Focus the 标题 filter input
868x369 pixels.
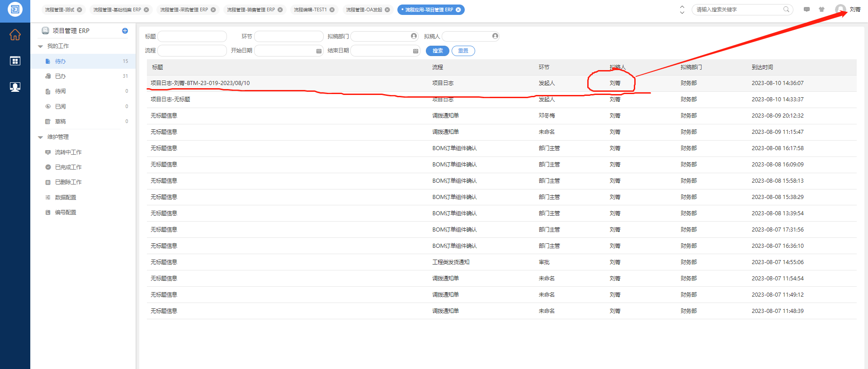[x=192, y=36]
